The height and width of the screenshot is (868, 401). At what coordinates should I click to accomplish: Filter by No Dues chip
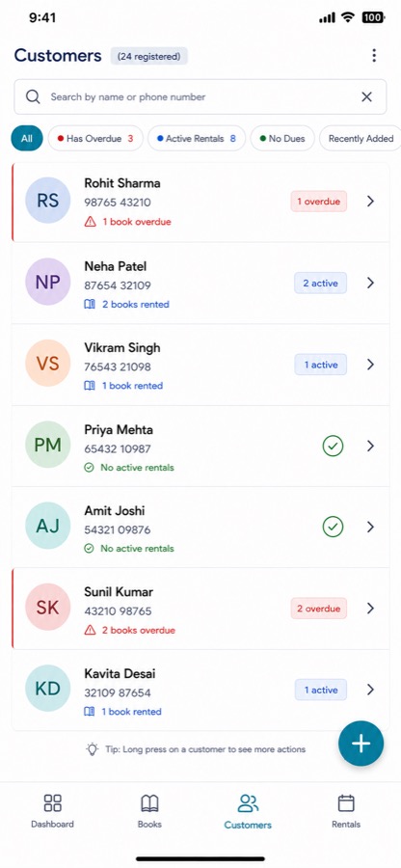pos(282,138)
